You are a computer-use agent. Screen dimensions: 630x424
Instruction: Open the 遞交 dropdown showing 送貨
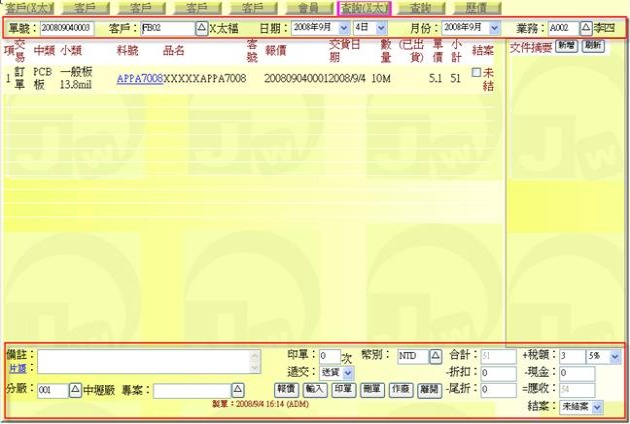pyautogui.click(x=348, y=372)
